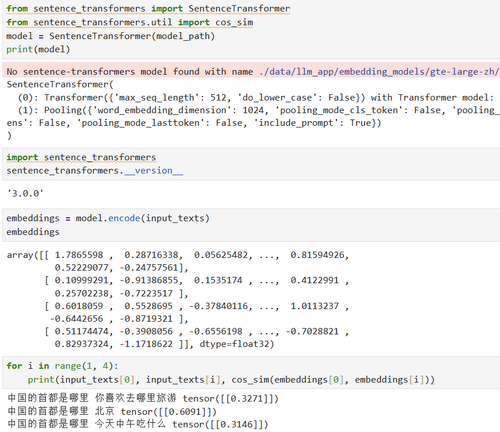Image resolution: width=500 pixels, height=432 pixels.
Task: Click the 'embeddings = model.encode(input_texts)' line
Action: pos(108,218)
